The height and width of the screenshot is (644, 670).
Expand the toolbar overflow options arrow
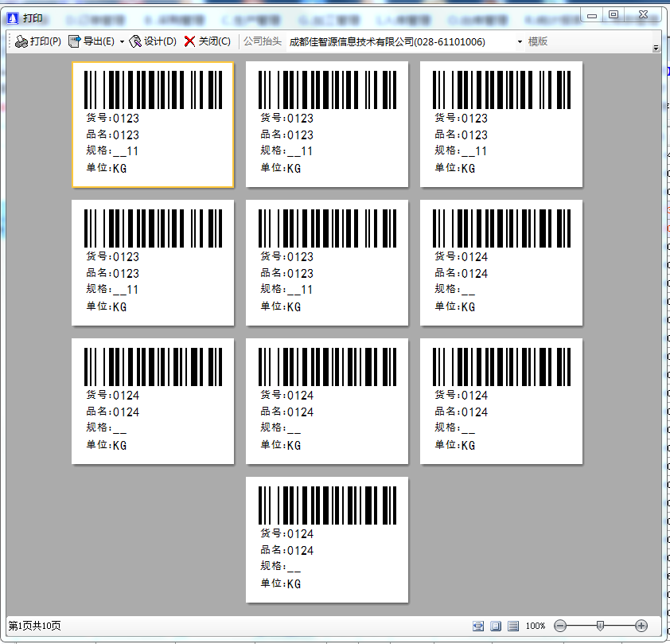(656, 49)
